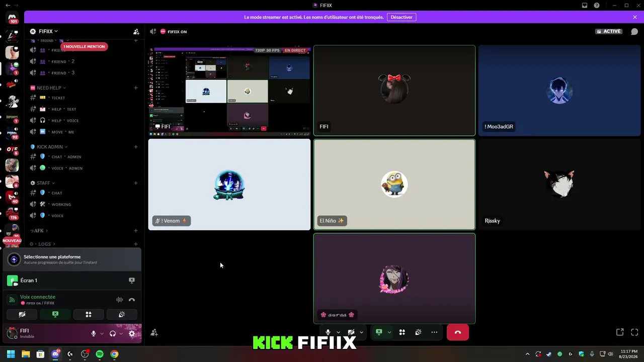Open the soundboard button in left voice panel
This screenshot has height=362, width=644.
coord(122,315)
